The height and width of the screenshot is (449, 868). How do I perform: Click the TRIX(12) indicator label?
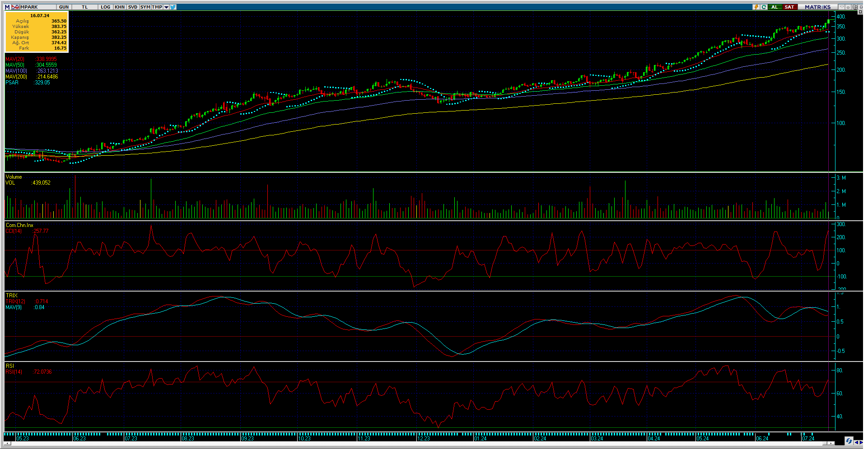(x=16, y=301)
